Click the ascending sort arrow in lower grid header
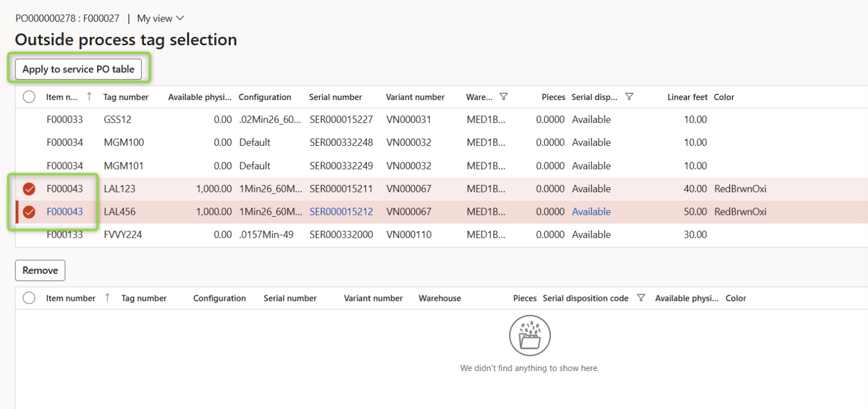 pyautogui.click(x=107, y=297)
